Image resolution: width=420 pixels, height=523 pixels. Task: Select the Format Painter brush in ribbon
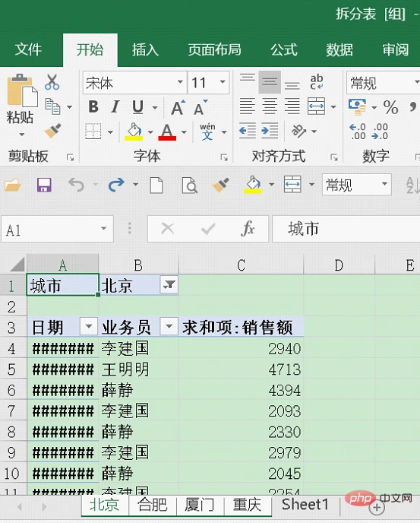(x=53, y=131)
